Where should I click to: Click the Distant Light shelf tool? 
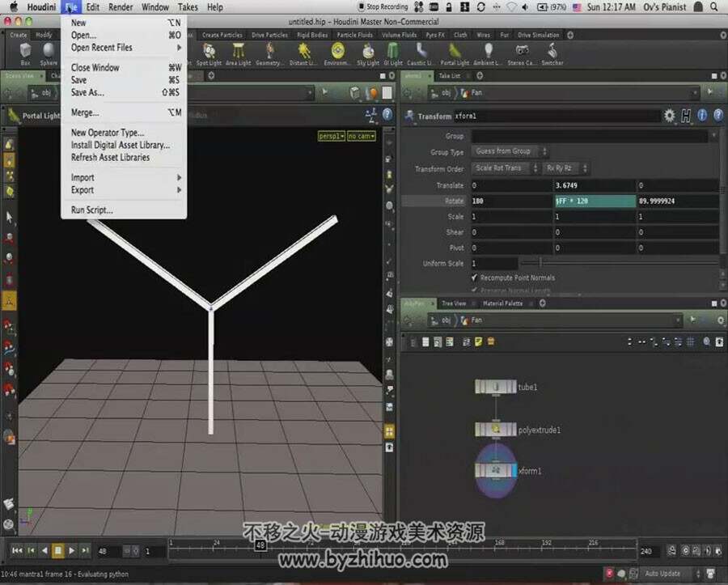point(303,54)
